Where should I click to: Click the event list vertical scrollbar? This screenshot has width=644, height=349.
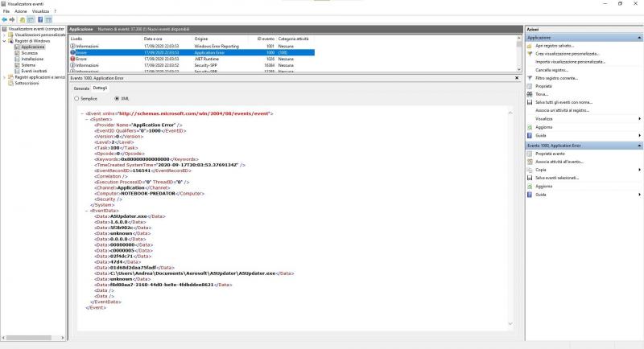(x=519, y=54)
